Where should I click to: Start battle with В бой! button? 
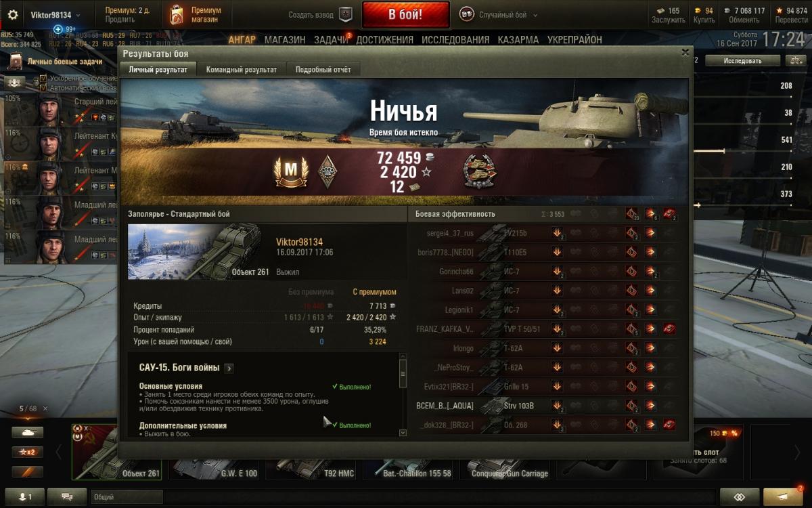tap(406, 14)
